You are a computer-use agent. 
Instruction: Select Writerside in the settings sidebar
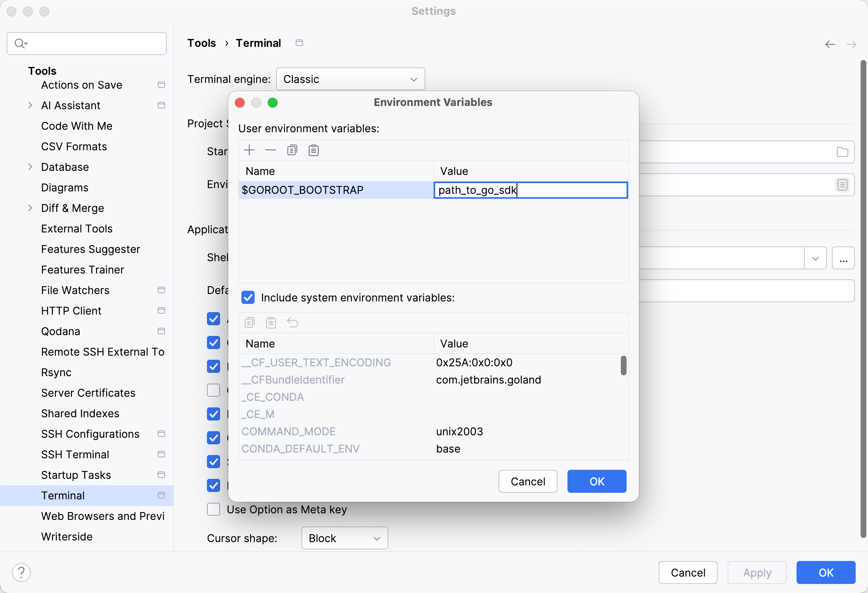click(x=67, y=536)
